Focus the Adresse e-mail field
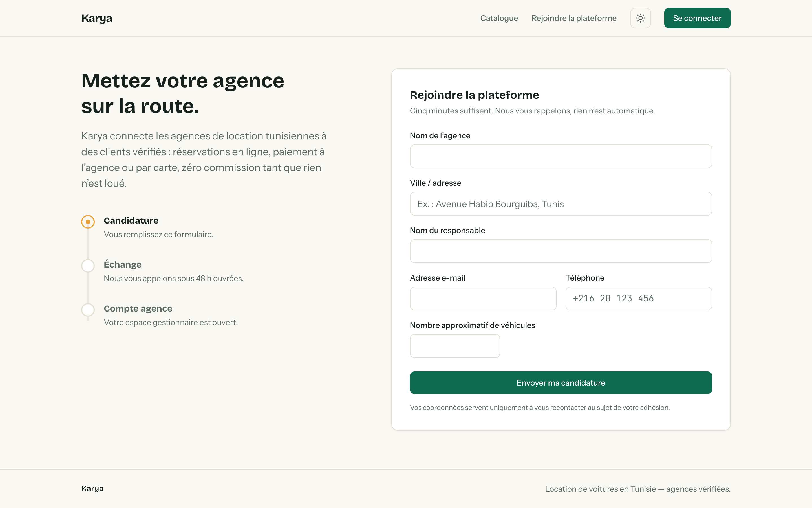 (483, 298)
